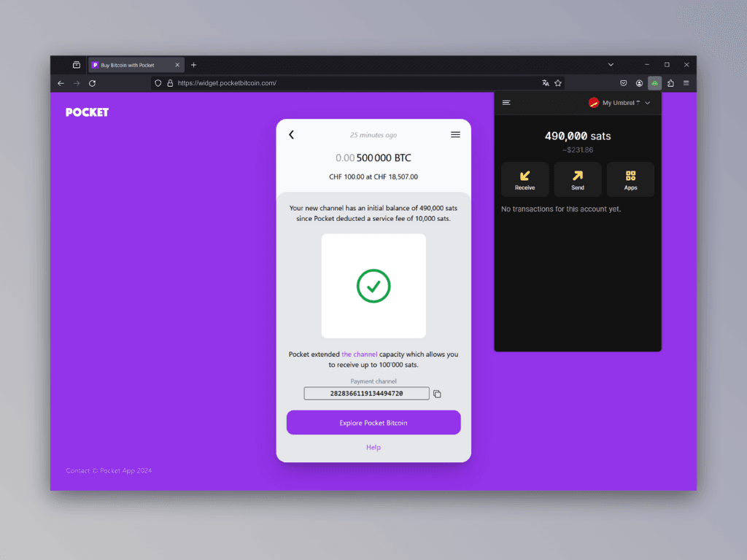
Task: Expand the My Umbrel account dropdown
Action: [x=619, y=102]
